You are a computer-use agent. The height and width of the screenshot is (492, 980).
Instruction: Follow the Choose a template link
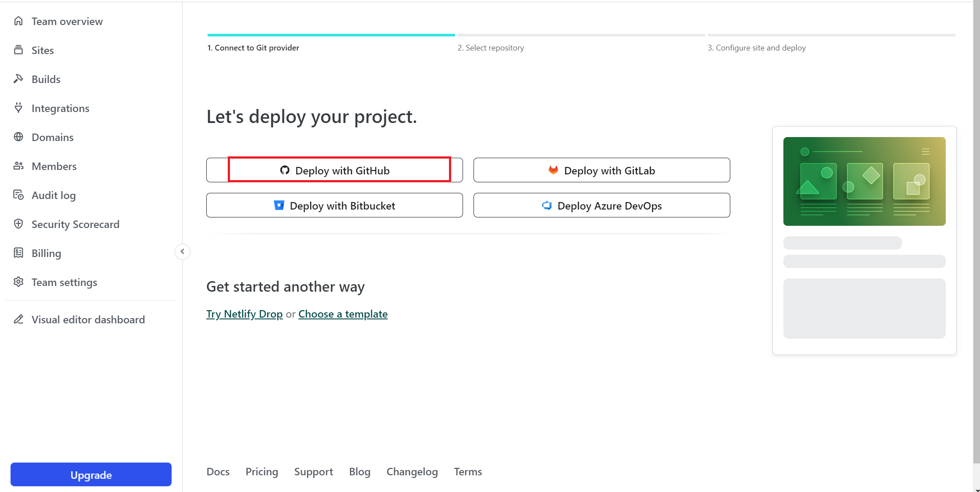pyautogui.click(x=343, y=314)
